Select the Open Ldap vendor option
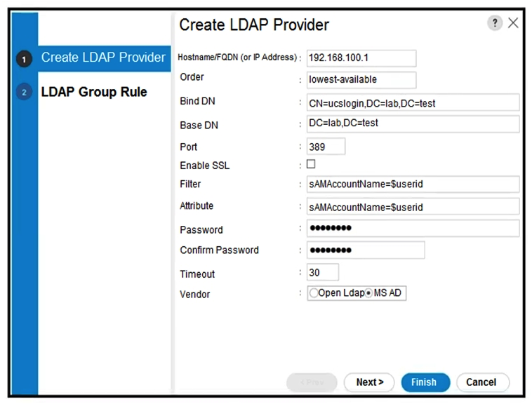The image size is (532, 404). [314, 293]
